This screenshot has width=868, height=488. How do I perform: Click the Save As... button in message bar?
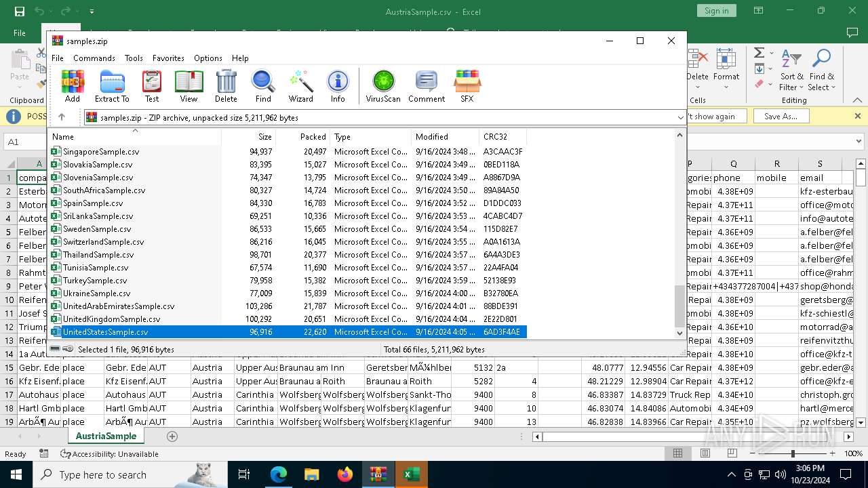click(781, 117)
